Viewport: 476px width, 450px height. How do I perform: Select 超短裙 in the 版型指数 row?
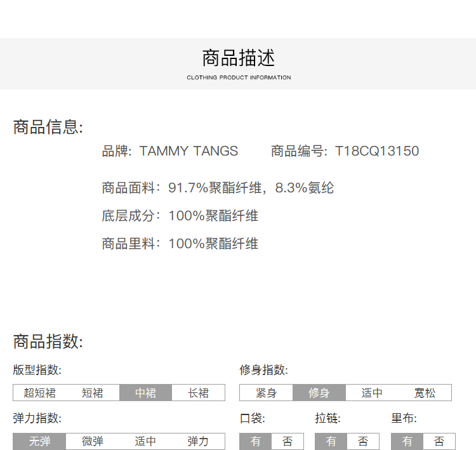[x=40, y=393]
